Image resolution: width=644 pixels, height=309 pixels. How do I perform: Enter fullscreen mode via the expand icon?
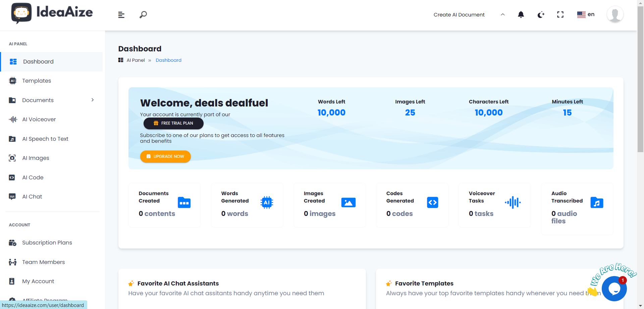tap(560, 14)
